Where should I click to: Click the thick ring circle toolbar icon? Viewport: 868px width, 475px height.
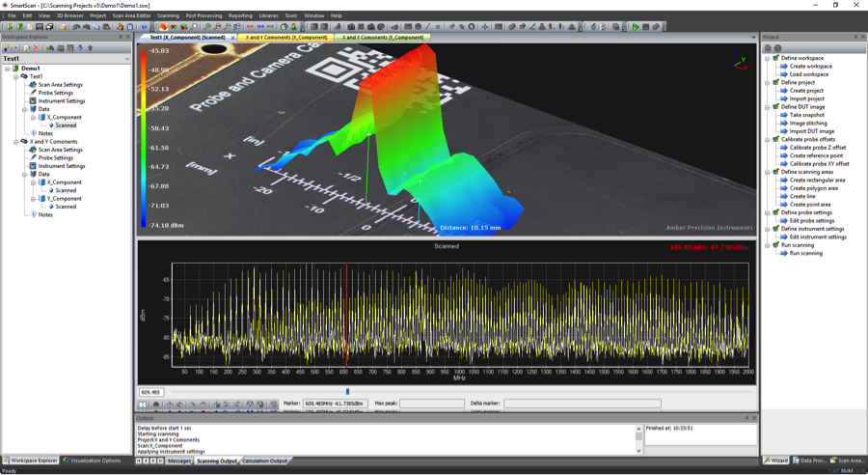click(x=472, y=27)
